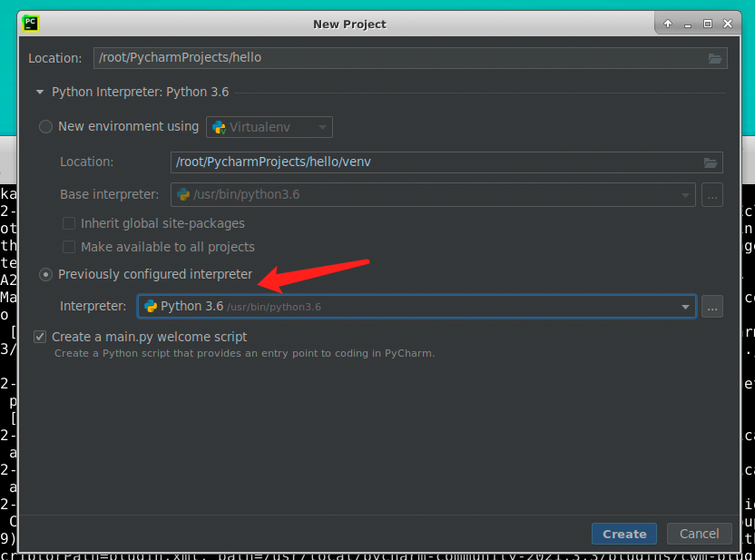Click the New Project title bar text
The width and height of the screenshot is (755, 560).
coord(349,25)
